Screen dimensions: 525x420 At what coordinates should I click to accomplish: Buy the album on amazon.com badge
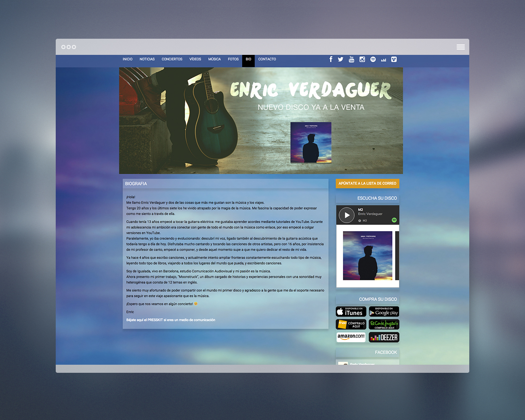click(351, 337)
